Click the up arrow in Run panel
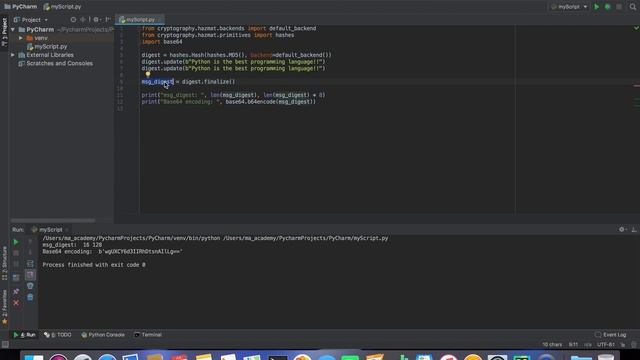Image resolution: width=640 pixels, height=360 pixels. [x=30, y=242]
